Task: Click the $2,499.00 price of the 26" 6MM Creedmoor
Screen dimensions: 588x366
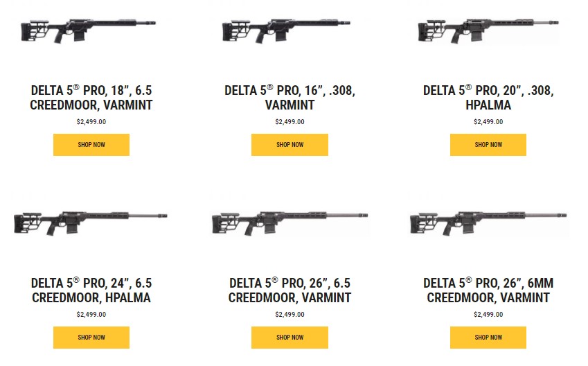Action: [488, 315]
